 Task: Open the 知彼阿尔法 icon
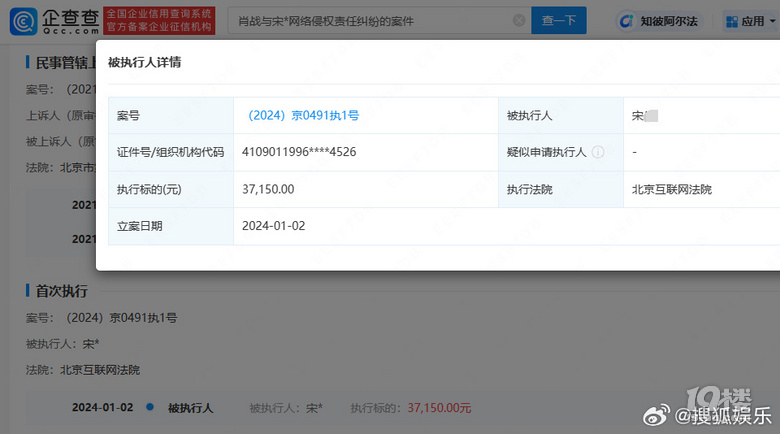click(x=626, y=21)
